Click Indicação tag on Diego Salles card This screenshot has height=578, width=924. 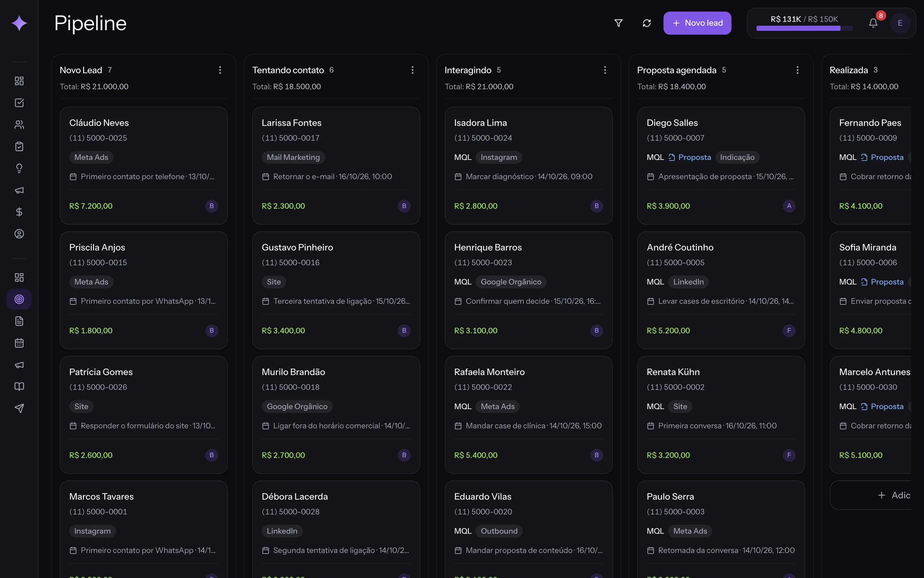(x=737, y=157)
